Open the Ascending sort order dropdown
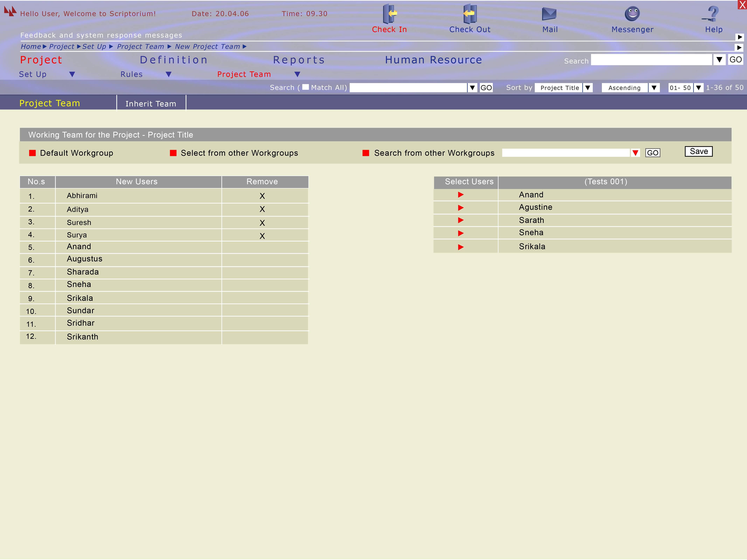747x560 pixels. click(654, 88)
